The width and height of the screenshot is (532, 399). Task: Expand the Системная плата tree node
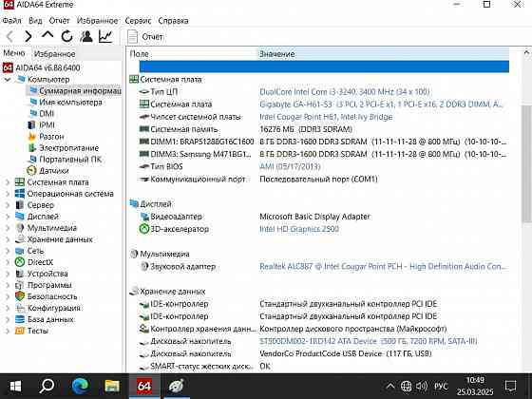click(x=8, y=182)
